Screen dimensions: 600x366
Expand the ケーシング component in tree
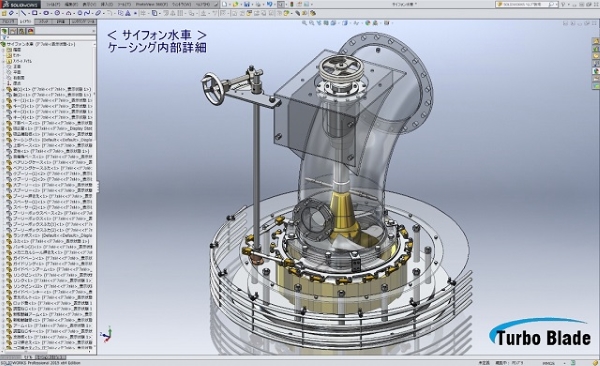tap(3, 140)
